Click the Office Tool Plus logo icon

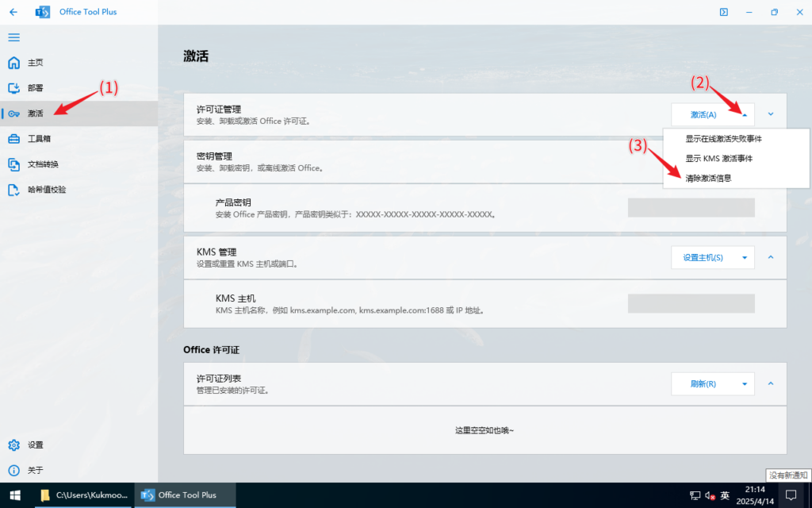click(x=43, y=12)
